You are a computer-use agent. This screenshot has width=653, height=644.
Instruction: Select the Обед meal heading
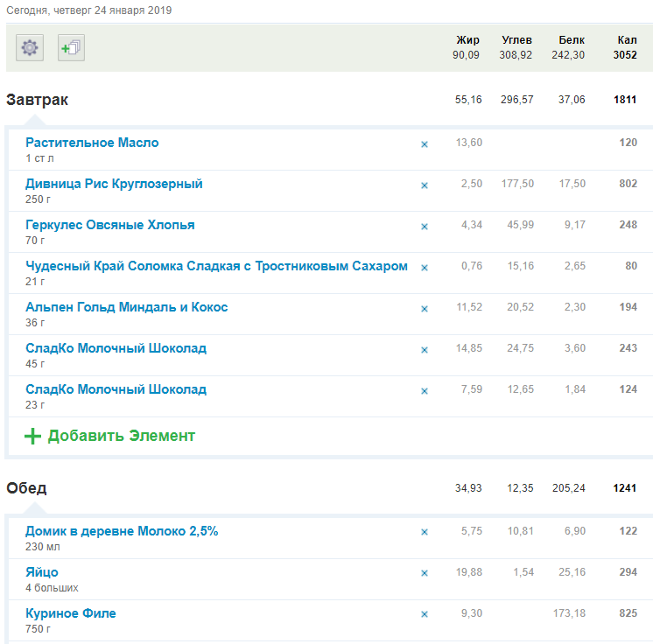pos(26,488)
